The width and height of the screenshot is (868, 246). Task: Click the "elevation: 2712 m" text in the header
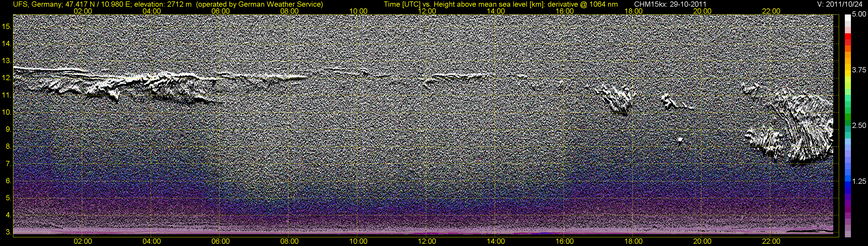point(163,4)
